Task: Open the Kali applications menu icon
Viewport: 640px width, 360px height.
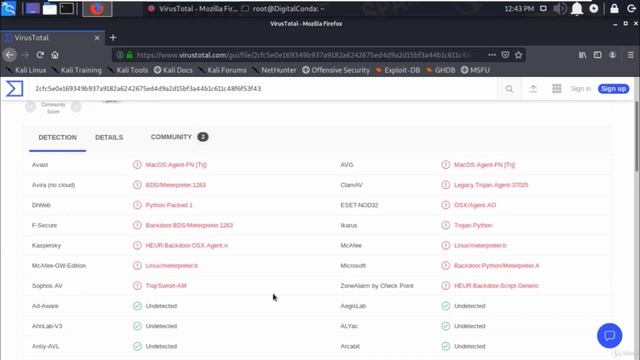Action: pyautogui.click(x=8, y=9)
